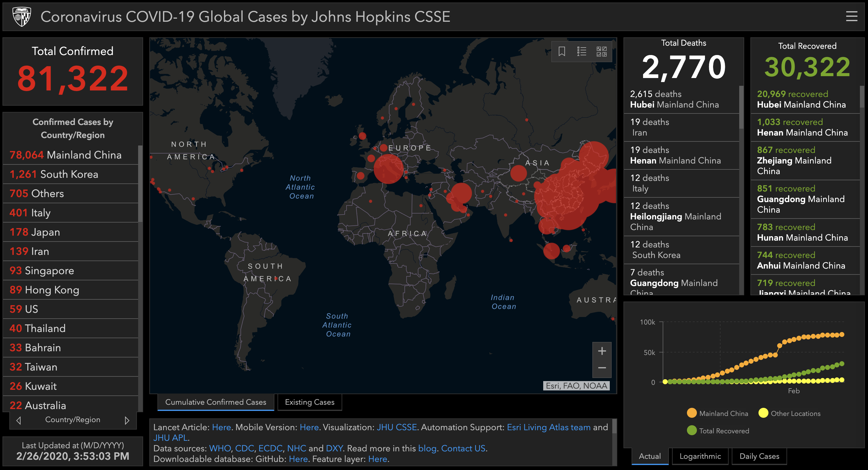
Task: Click the large Italy case circle
Action: coord(388,169)
